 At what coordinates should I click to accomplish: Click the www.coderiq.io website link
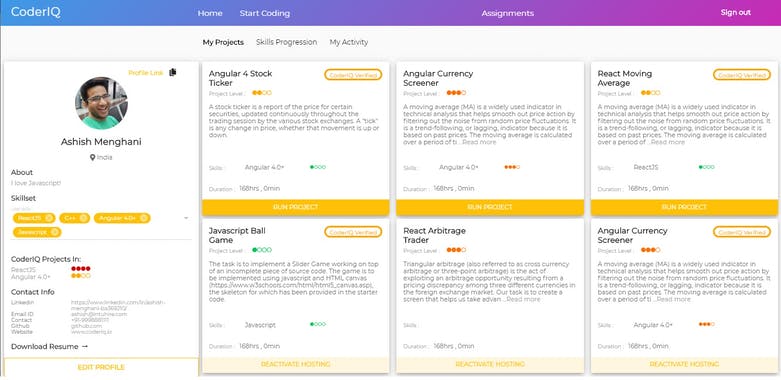(x=92, y=332)
